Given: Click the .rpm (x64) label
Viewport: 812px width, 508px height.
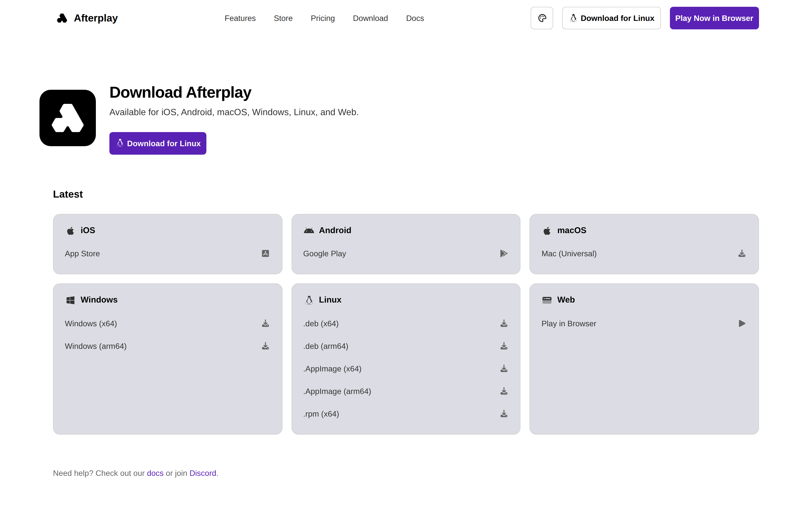Looking at the screenshot, I should (x=321, y=414).
